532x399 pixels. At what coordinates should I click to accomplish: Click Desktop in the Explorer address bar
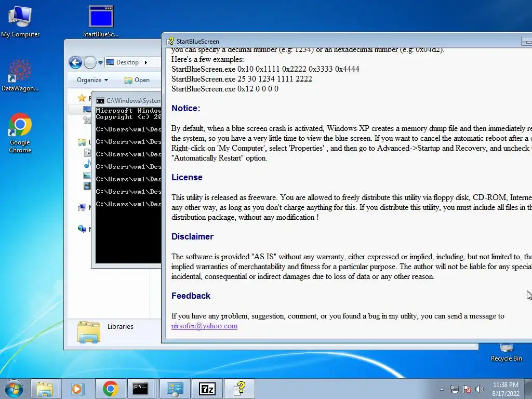[x=128, y=62]
